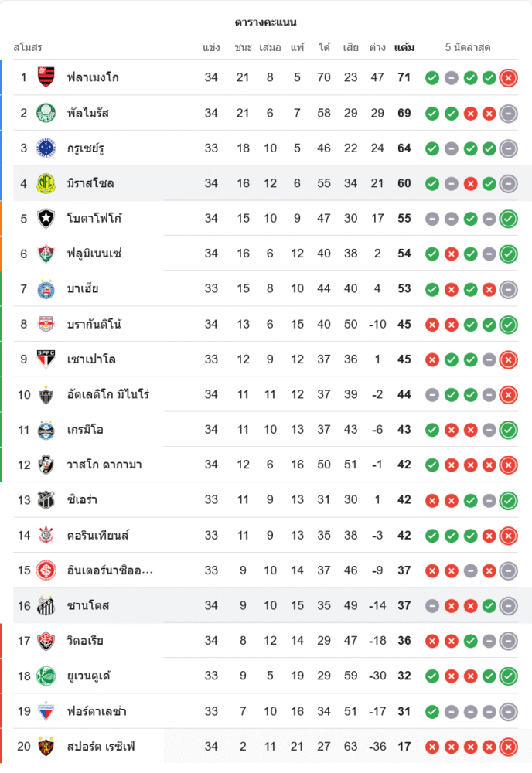Select the ฟอร์ตาเลซ่า table row name
This screenshot has width=532, height=773.
point(96,711)
